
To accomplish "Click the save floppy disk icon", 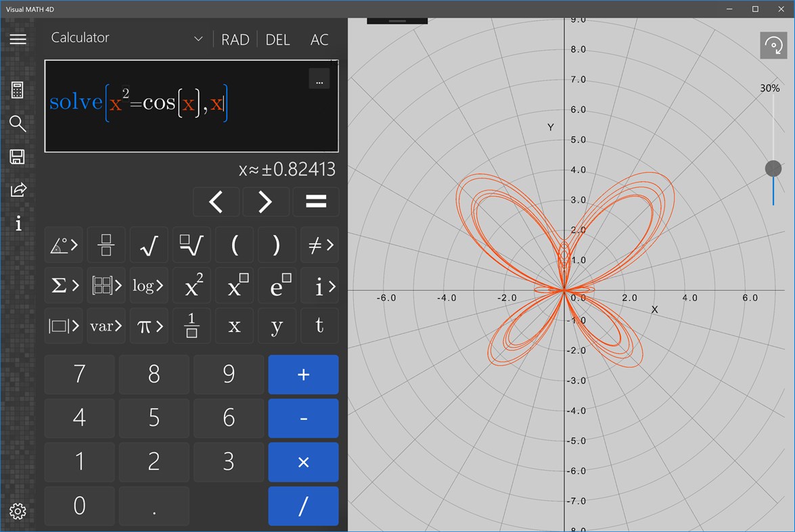I will pyautogui.click(x=17, y=157).
